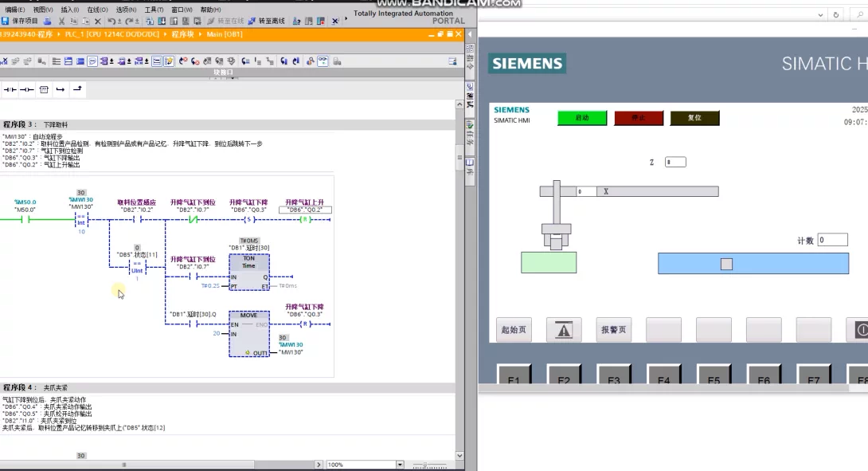Click the editor vertical scroll up arrow
The width and height of the screenshot is (868, 471).
[459, 104]
